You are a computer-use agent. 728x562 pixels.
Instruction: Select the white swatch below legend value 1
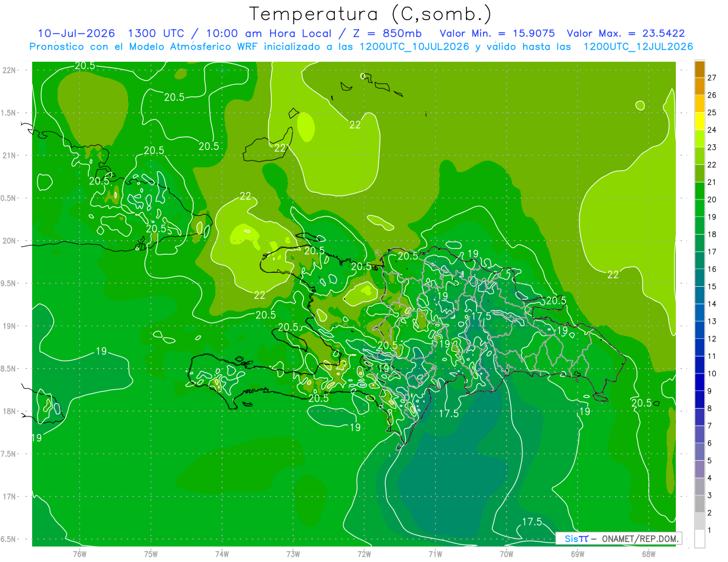(x=699, y=539)
